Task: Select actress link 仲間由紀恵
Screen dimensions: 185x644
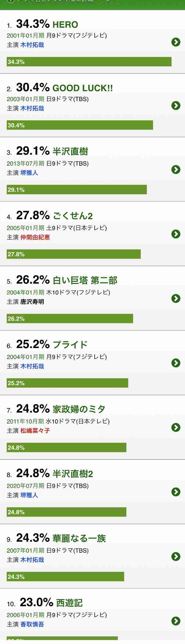Action: tap(35, 237)
